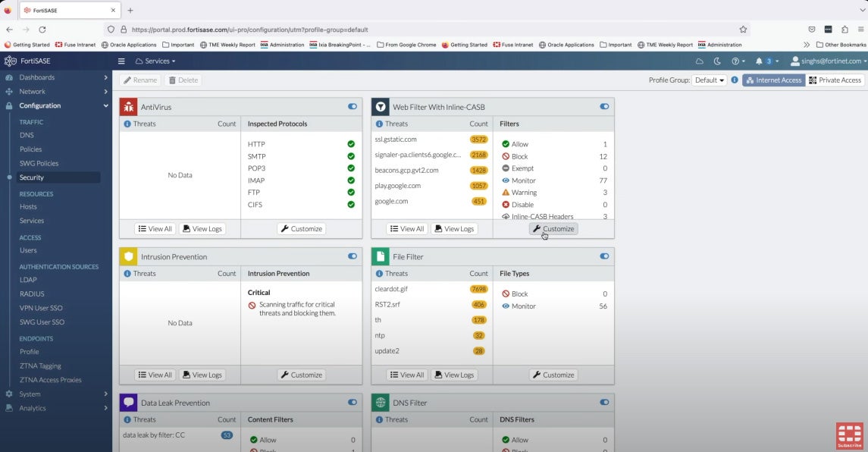Click the Data Leak Prevention speech icon
This screenshot has height=452, width=868.
coord(128,403)
